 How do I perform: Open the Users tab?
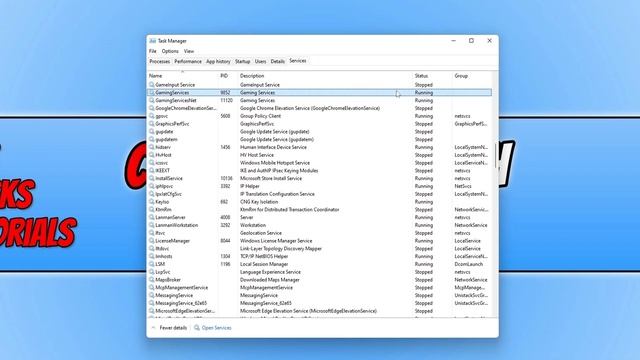(x=260, y=61)
